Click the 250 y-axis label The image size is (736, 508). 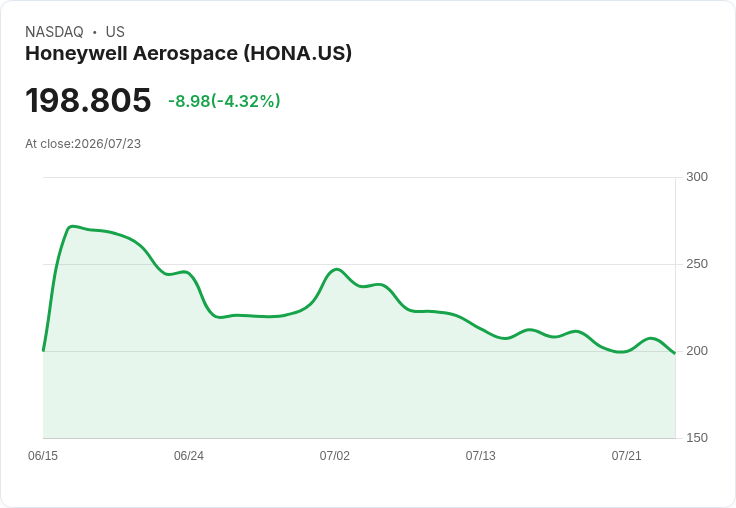click(697, 264)
